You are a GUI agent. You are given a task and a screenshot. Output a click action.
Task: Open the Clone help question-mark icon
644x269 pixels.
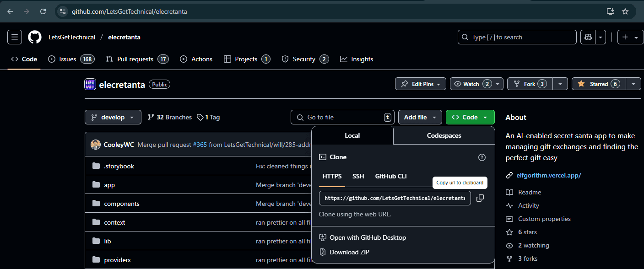(482, 157)
